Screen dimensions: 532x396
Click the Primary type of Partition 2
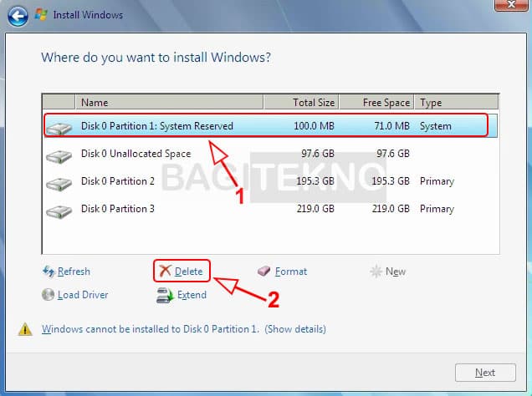[437, 181]
